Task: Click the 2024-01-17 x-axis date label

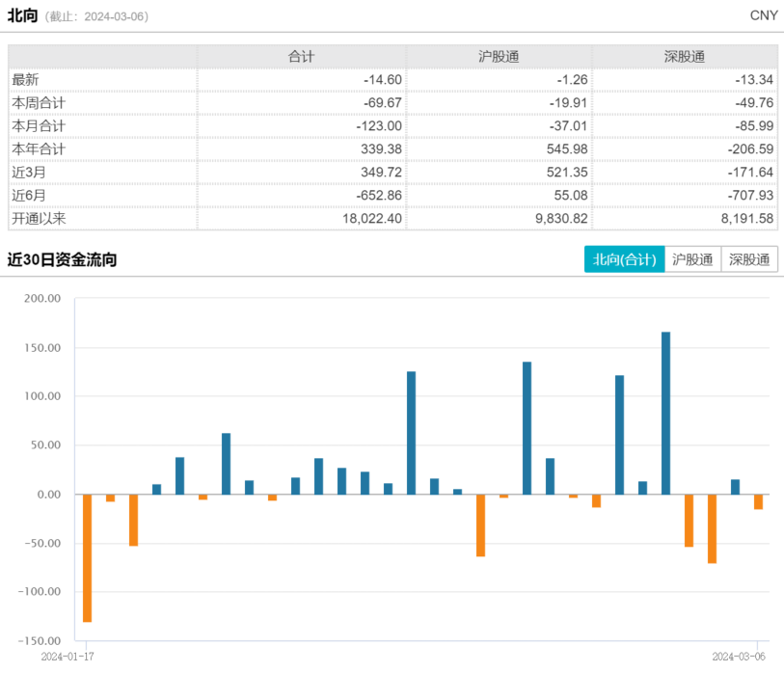Action: (68, 657)
